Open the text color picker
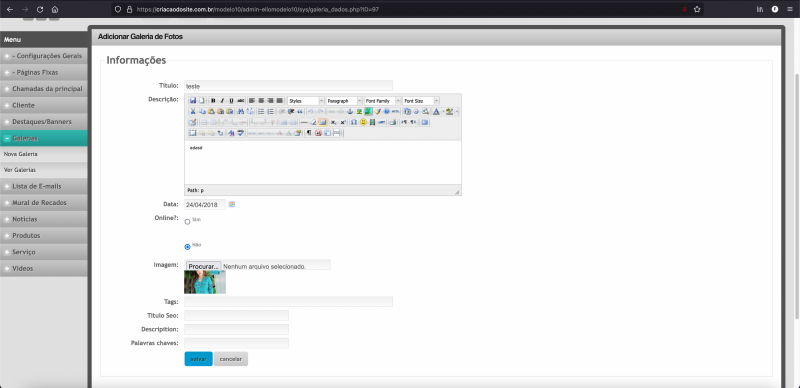 pyautogui.click(x=436, y=111)
